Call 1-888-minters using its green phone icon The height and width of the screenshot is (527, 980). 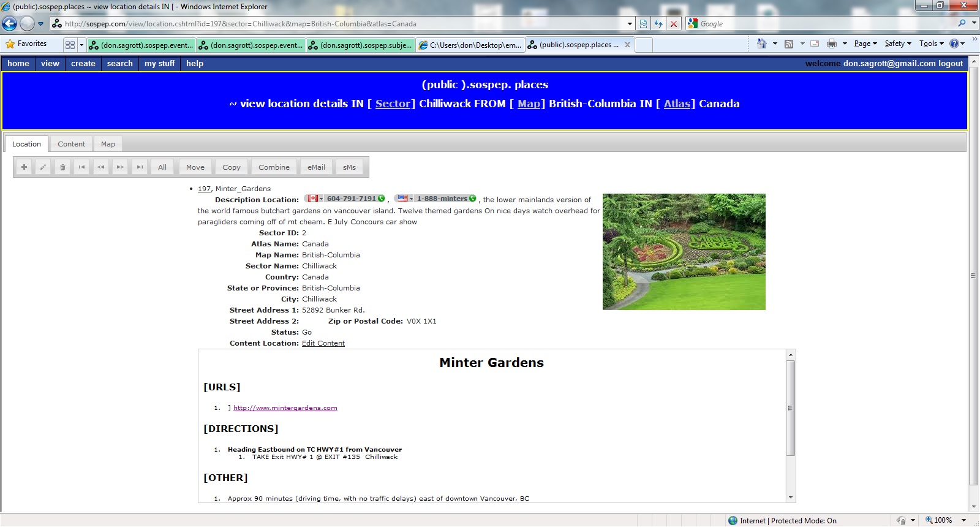point(472,199)
